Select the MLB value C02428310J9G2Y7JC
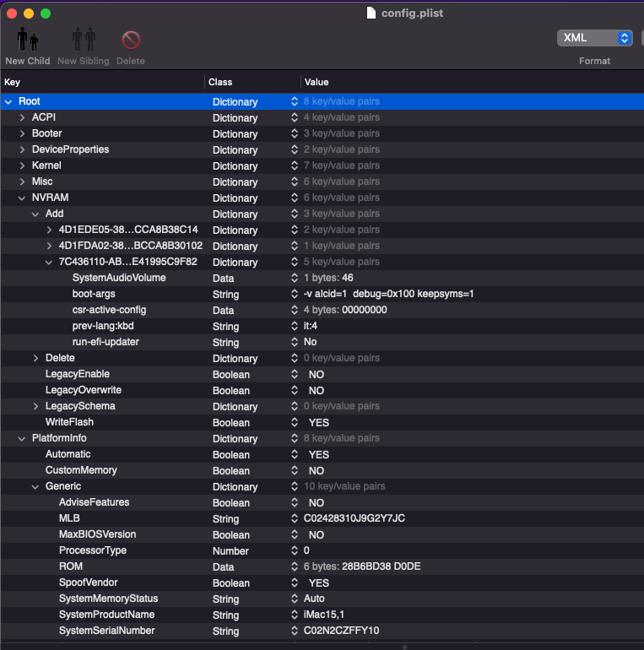This screenshot has width=644, height=650. point(354,518)
